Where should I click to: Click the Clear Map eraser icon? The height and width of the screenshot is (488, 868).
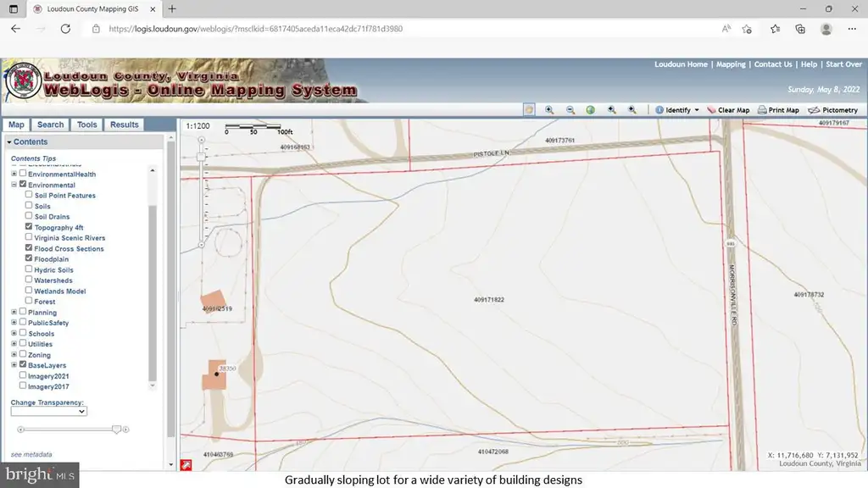[x=711, y=110]
